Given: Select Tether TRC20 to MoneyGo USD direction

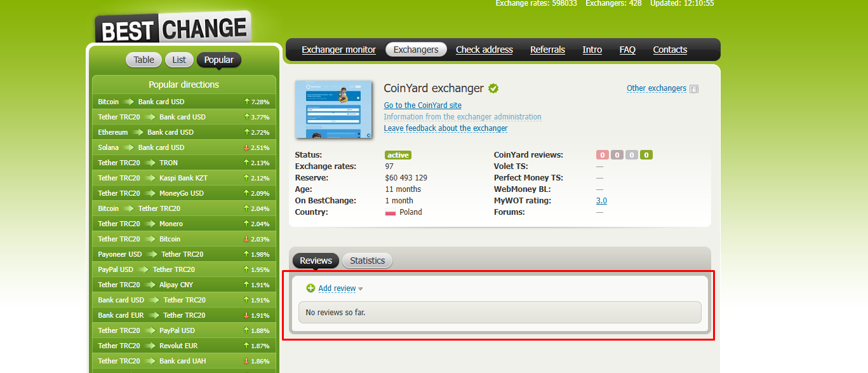Looking at the screenshot, I should point(184,193).
